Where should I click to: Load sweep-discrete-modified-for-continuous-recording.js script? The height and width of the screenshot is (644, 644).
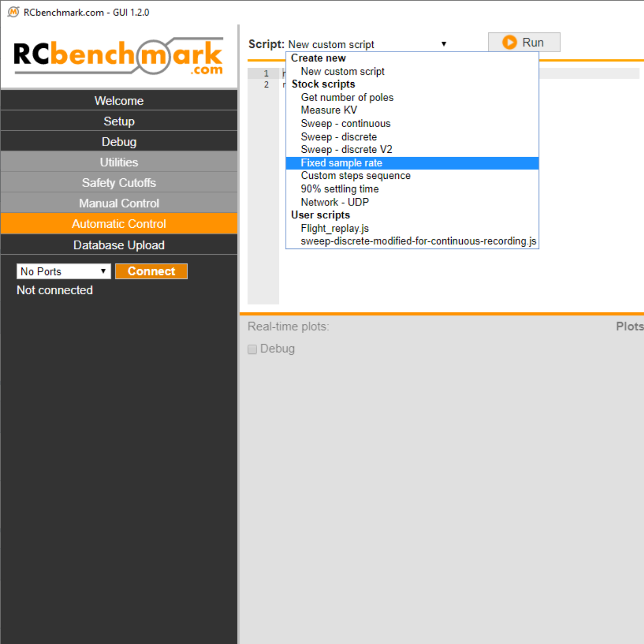click(412, 241)
